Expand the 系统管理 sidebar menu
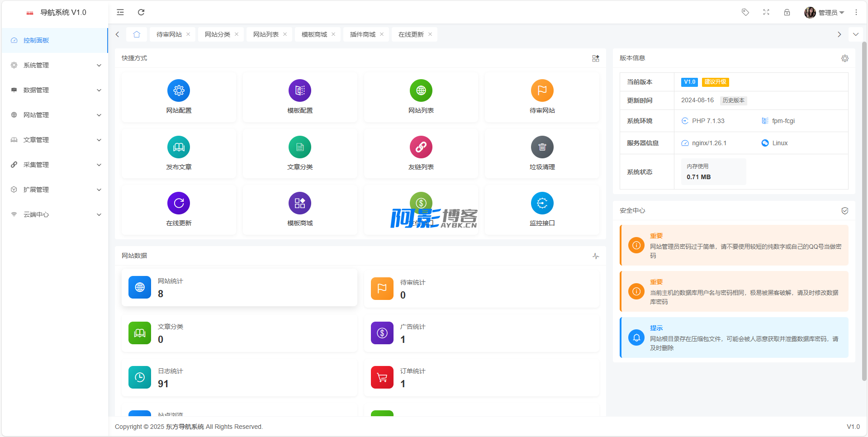Image resolution: width=868 pixels, height=437 pixels. point(55,65)
